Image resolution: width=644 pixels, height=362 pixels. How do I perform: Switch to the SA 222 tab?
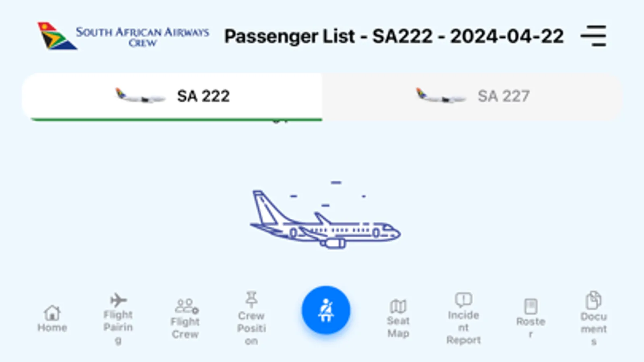173,96
